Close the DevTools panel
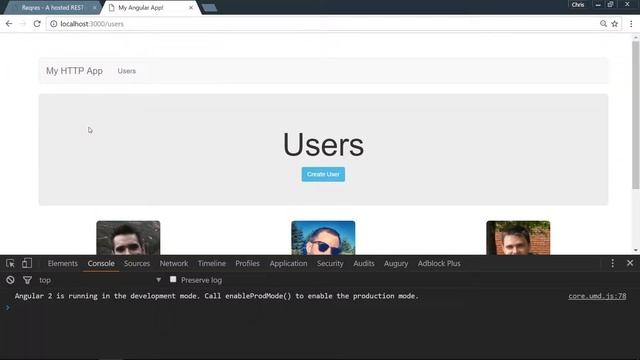Image resolution: width=640 pixels, height=360 pixels. (x=630, y=263)
